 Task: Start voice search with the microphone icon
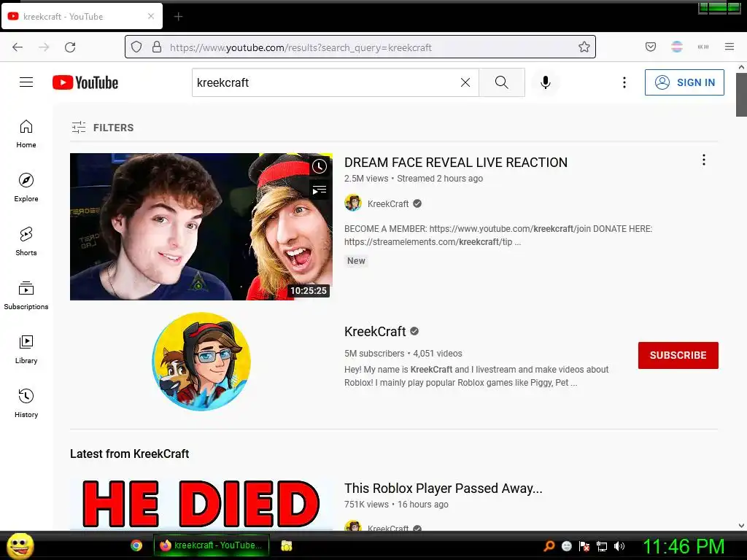pyautogui.click(x=546, y=82)
